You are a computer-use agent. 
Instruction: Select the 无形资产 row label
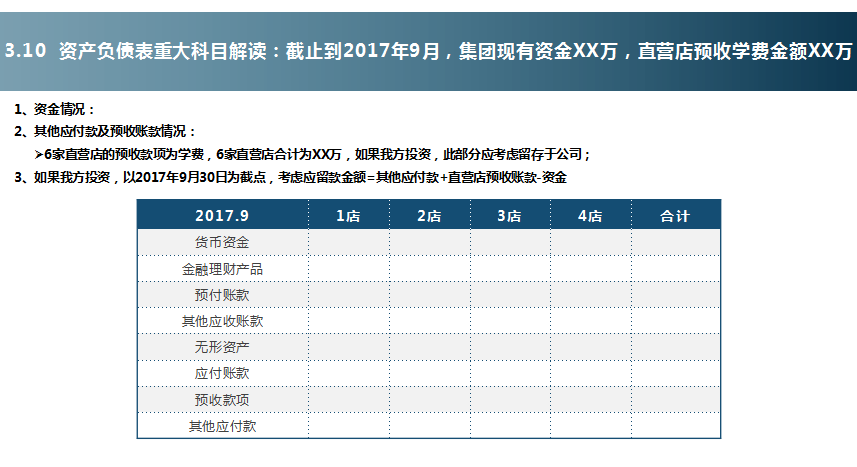coord(222,347)
